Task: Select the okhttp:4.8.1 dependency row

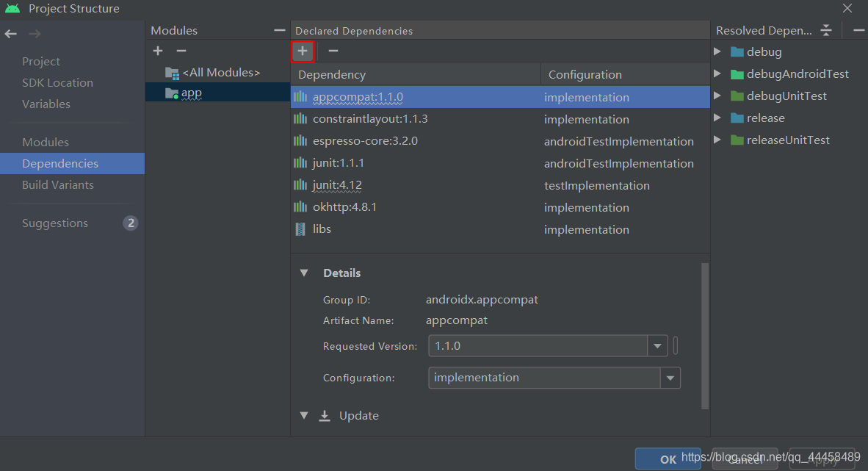Action: [x=500, y=207]
